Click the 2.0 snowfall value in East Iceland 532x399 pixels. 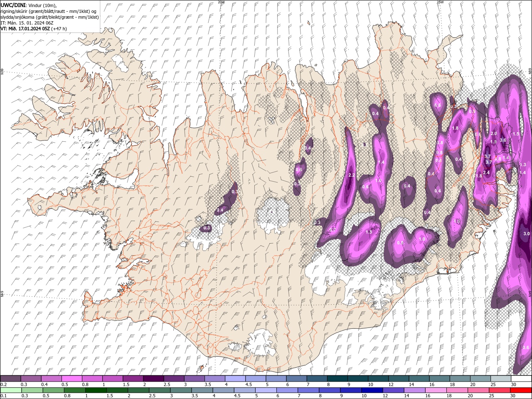tap(494, 133)
